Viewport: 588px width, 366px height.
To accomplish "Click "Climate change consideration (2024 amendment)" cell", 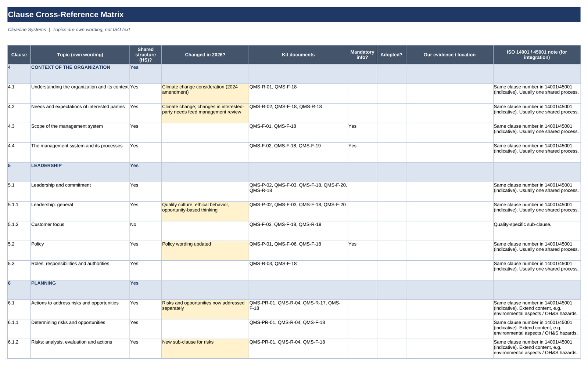I will pos(205,94).
